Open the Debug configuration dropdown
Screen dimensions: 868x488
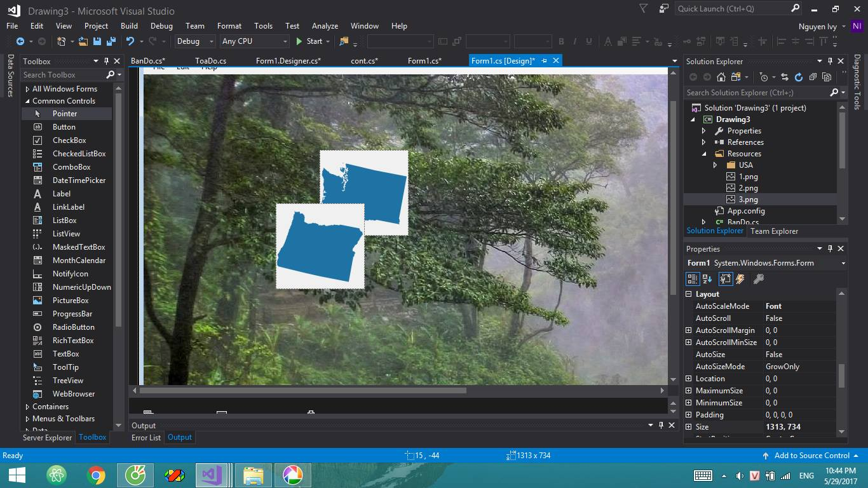(195, 41)
